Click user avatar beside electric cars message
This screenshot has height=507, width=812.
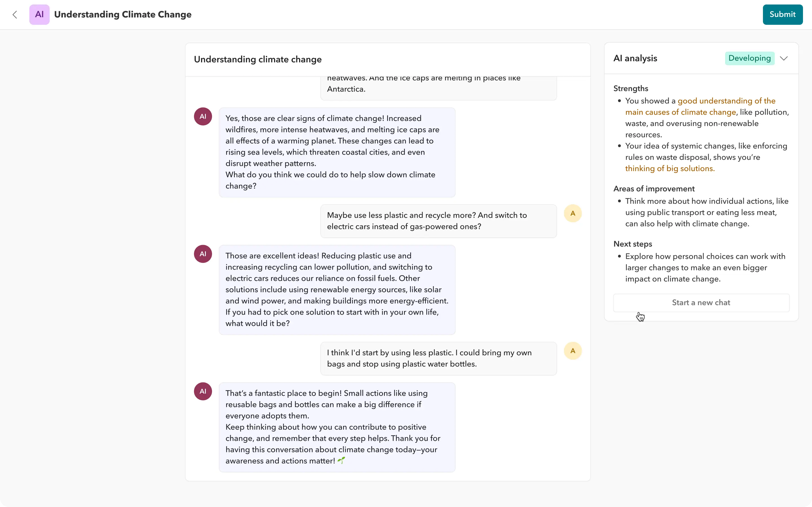coord(572,213)
